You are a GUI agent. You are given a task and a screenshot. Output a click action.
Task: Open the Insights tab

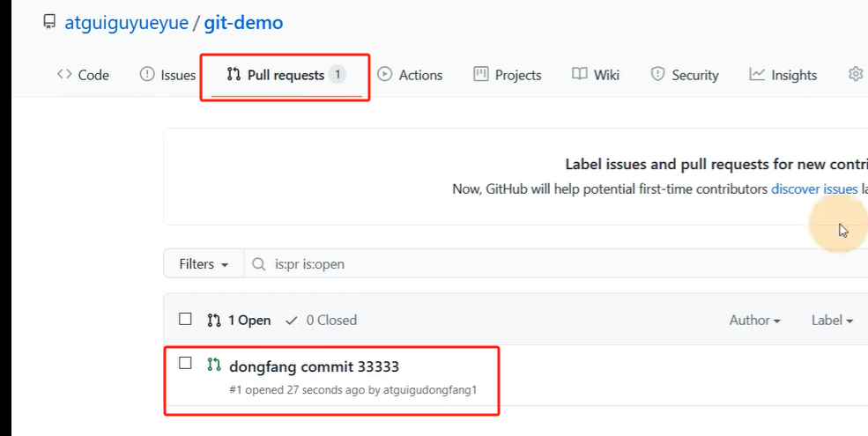pos(783,75)
